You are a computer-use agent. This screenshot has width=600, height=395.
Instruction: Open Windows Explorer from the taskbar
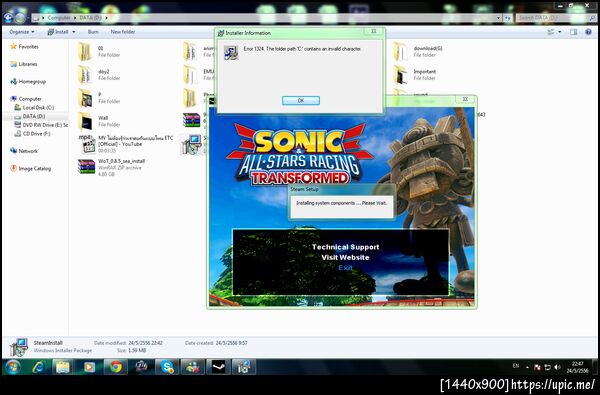point(63,367)
